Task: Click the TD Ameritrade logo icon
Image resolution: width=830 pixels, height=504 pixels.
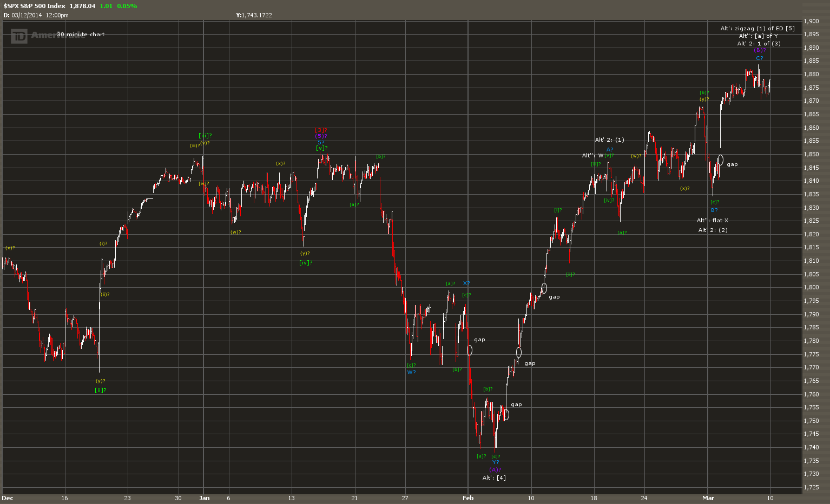Action: pyautogui.click(x=19, y=36)
